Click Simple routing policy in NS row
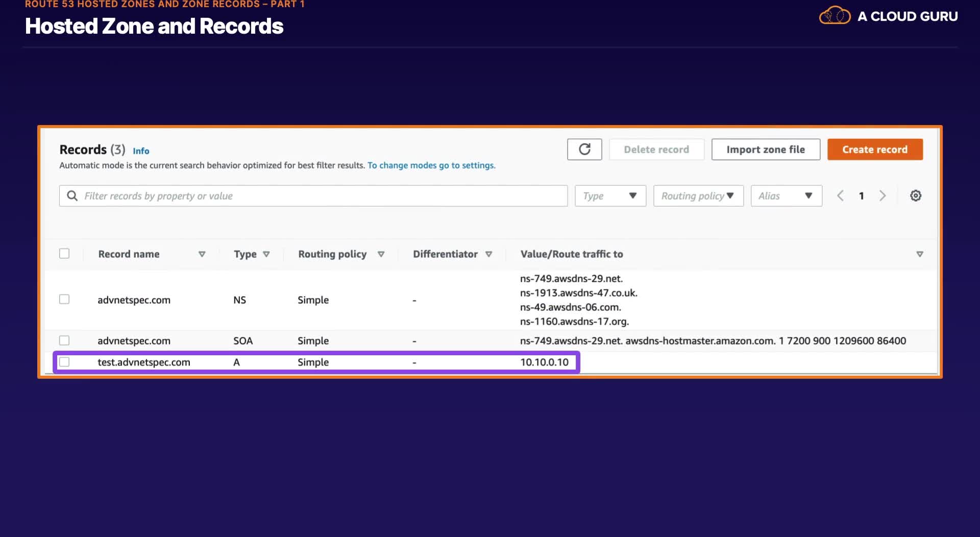The width and height of the screenshot is (980, 537). (313, 300)
